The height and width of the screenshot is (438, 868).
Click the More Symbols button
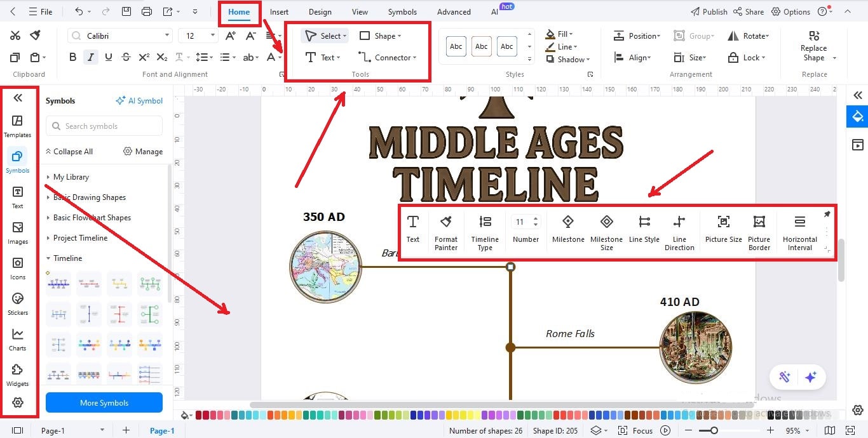(x=104, y=402)
